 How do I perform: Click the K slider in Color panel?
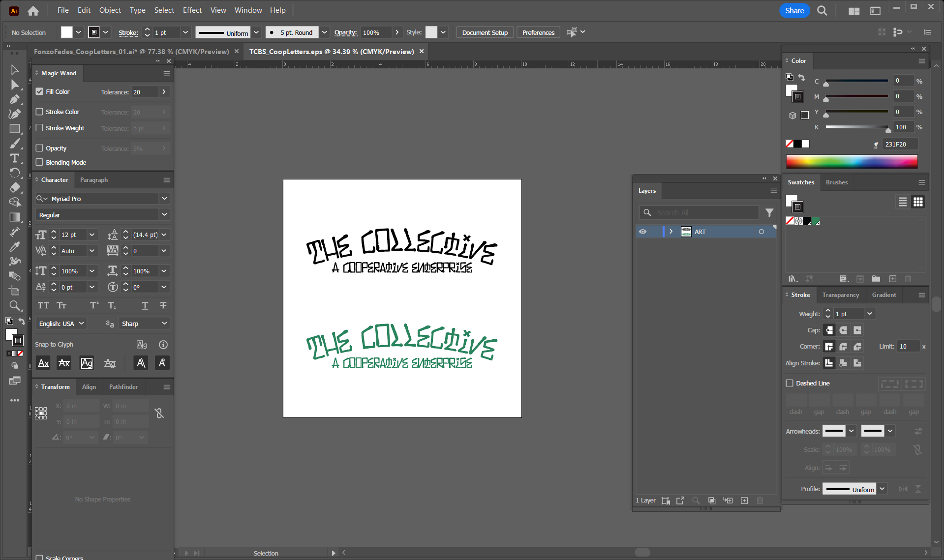tap(857, 127)
